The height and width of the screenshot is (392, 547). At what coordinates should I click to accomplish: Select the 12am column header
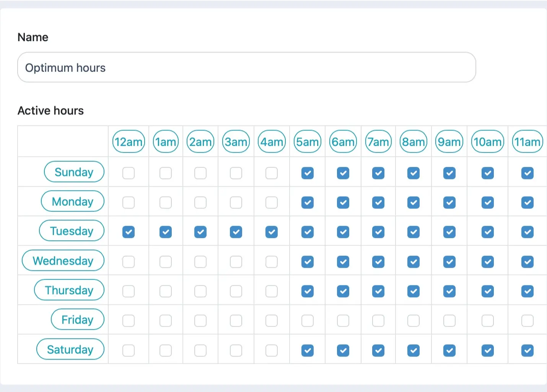point(129,142)
